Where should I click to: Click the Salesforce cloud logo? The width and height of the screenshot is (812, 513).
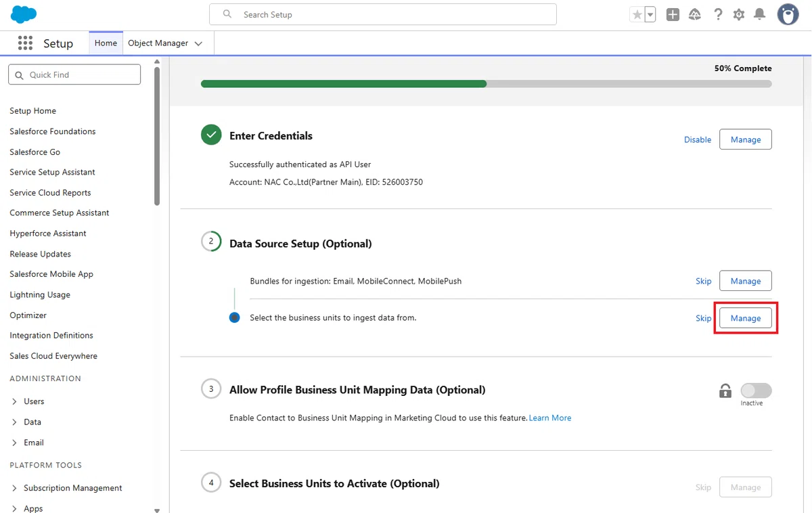(x=24, y=14)
